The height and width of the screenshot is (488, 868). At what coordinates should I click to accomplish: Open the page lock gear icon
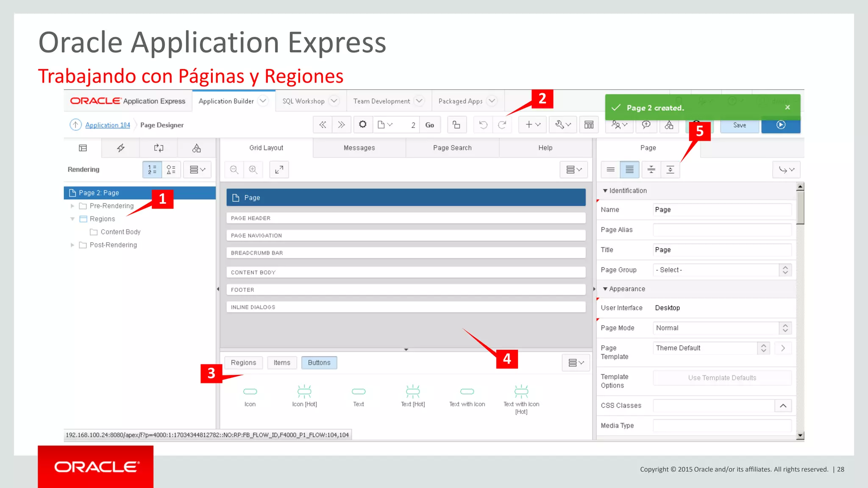(x=363, y=125)
